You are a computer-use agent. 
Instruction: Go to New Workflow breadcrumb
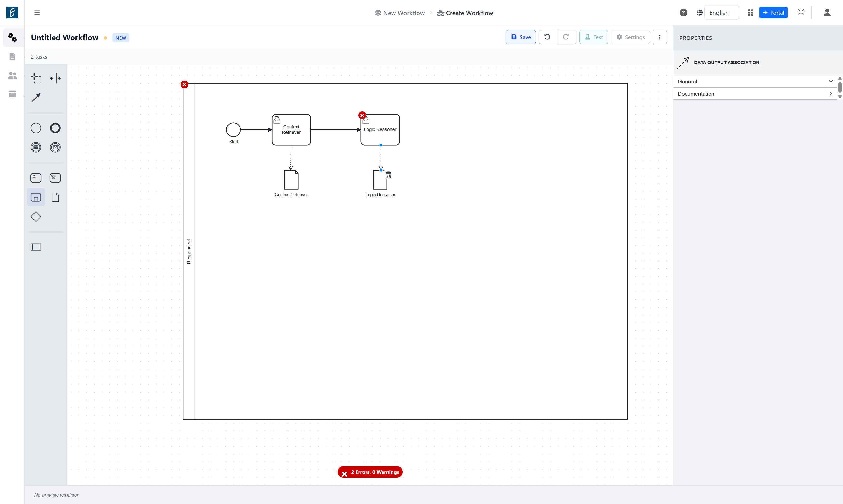[400, 13]
